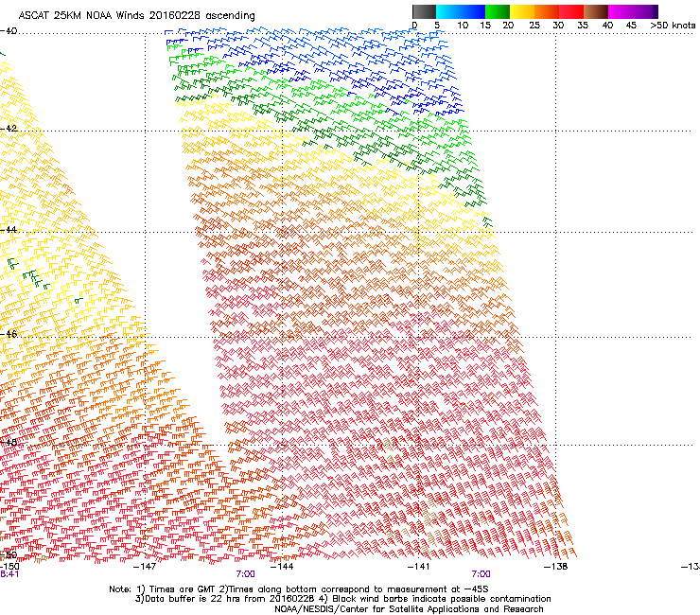Click the longitude label -147
Screen dimensions: 700x615
145,567
